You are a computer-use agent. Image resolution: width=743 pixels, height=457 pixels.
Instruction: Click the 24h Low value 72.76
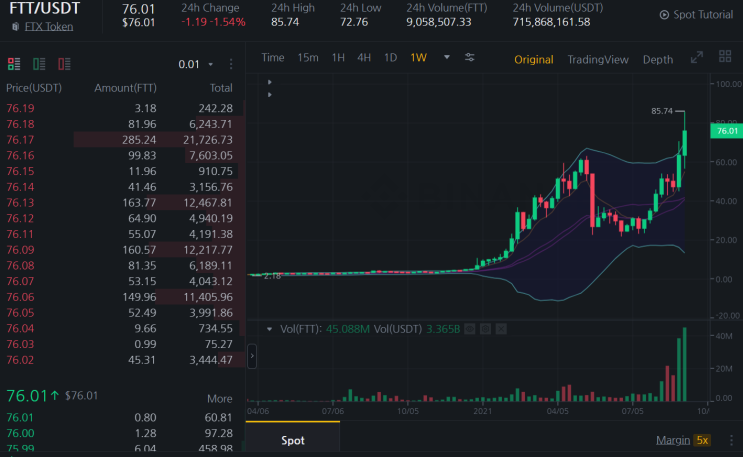[x=354, y=22]
